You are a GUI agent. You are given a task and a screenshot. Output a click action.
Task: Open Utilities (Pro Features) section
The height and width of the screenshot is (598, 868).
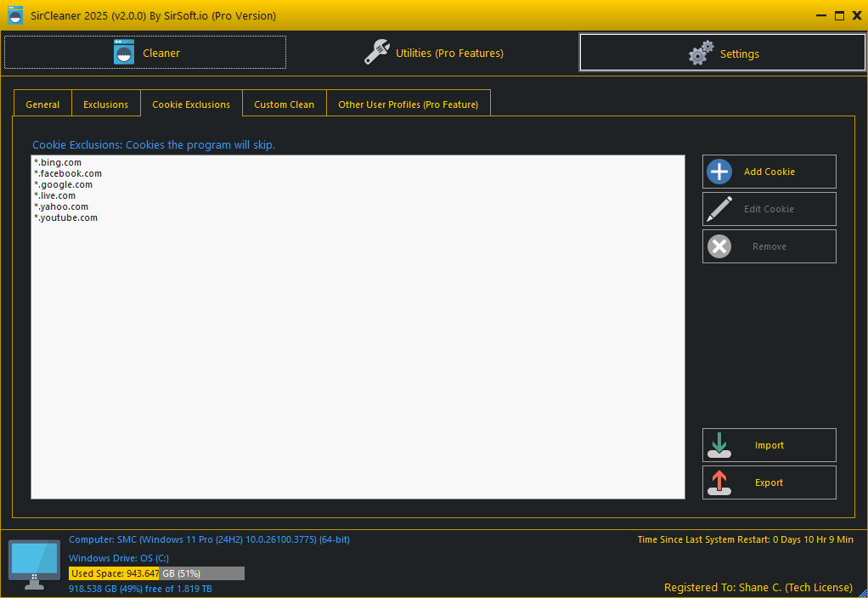coord(433,53)
